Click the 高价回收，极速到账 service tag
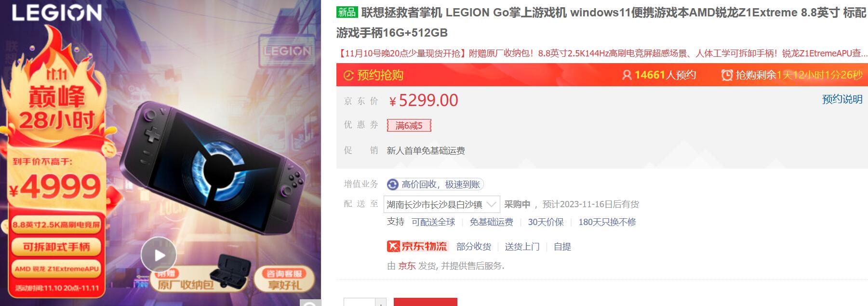Viewport: 868px width, 306px height. (x=435, y=185)
